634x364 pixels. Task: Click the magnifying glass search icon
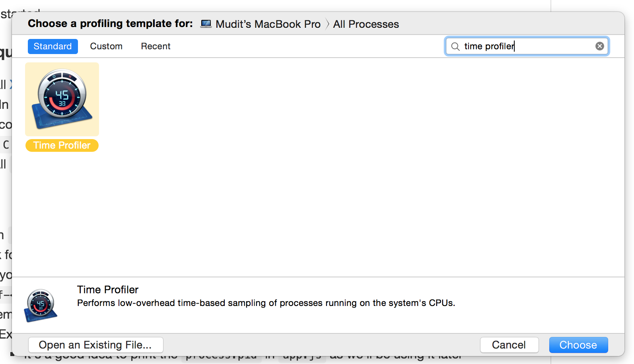tap(455, 46)
